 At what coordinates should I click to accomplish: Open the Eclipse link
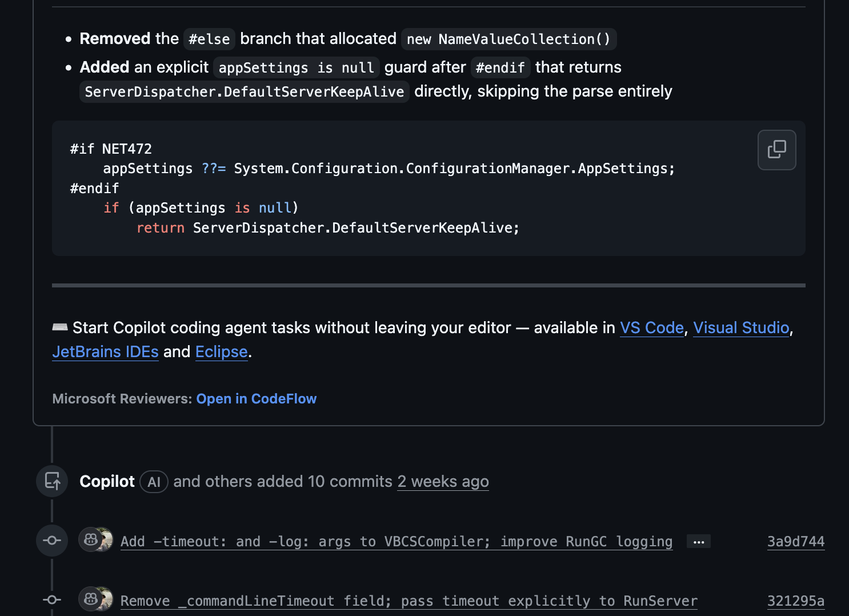point(221,351)
